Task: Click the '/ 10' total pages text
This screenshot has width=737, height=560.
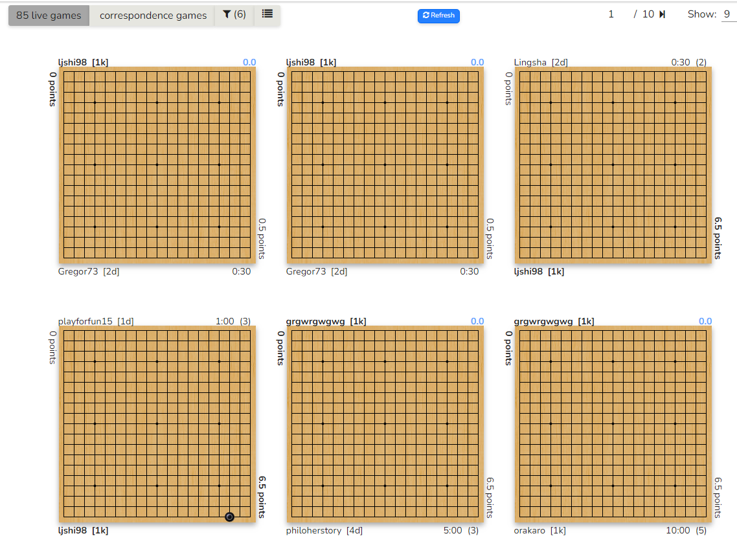Action: tap(644, 14)
